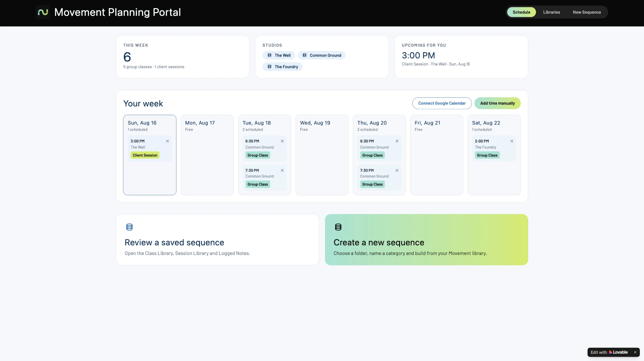Click the Lovable heart logo
This screenshot has height=361, width=644.
pos(610,352)
